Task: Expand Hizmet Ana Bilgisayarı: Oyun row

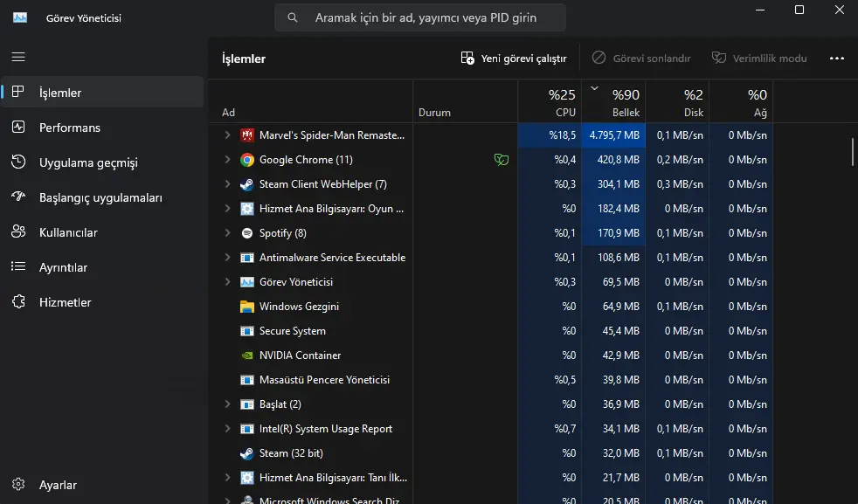Action: [x=227, y=209]
